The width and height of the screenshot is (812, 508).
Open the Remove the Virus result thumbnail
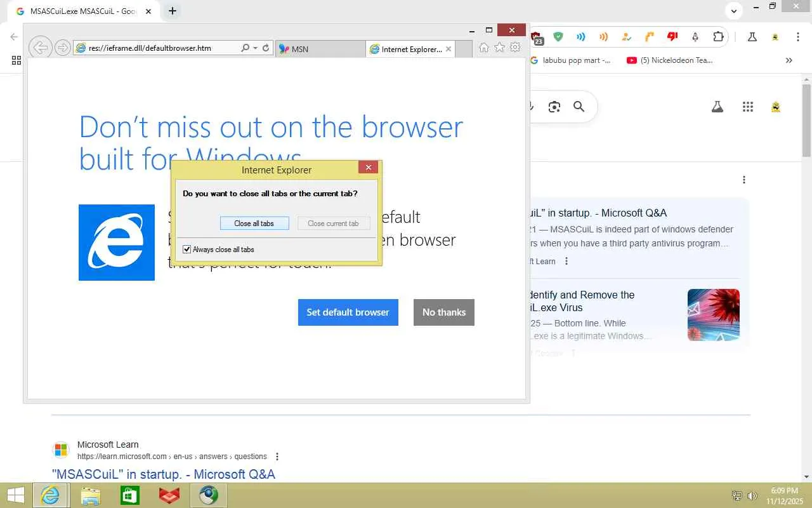pos(714,315)
